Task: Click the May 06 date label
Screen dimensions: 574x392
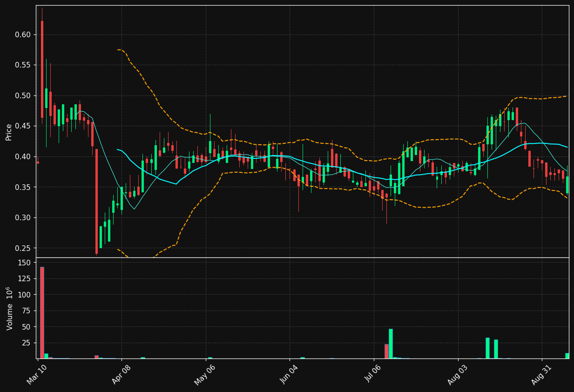Action: [205, 374]
